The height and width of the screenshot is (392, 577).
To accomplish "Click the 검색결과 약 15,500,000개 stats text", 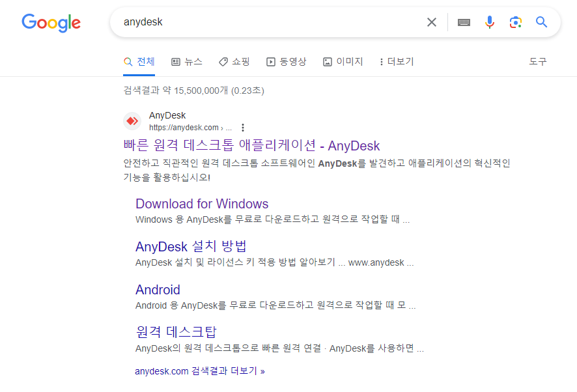I will pyautogui.click(x=193, y=91).
